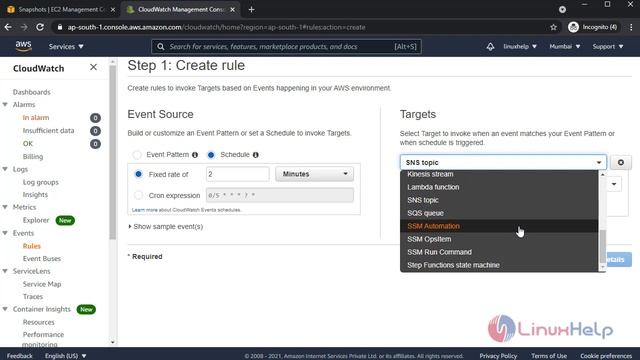640x360 pixels.
Task: Reload the page with the refresh icon
Action: coord(40,27)
